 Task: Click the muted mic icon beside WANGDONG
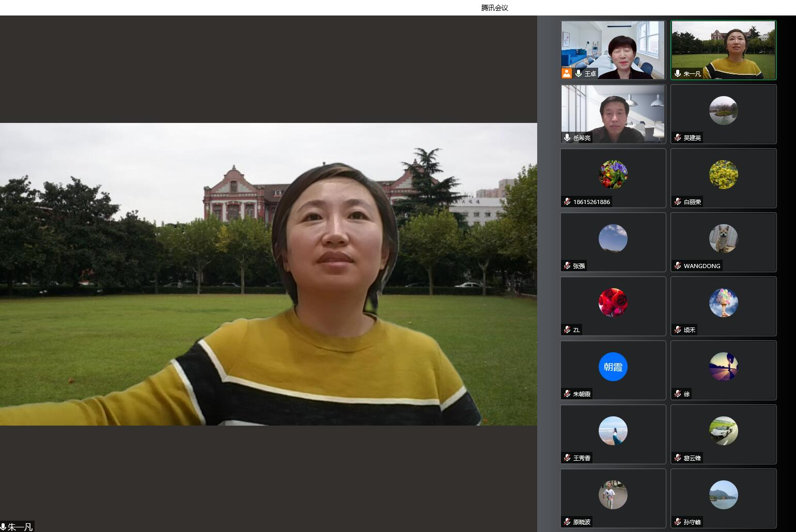click(678, 266)
